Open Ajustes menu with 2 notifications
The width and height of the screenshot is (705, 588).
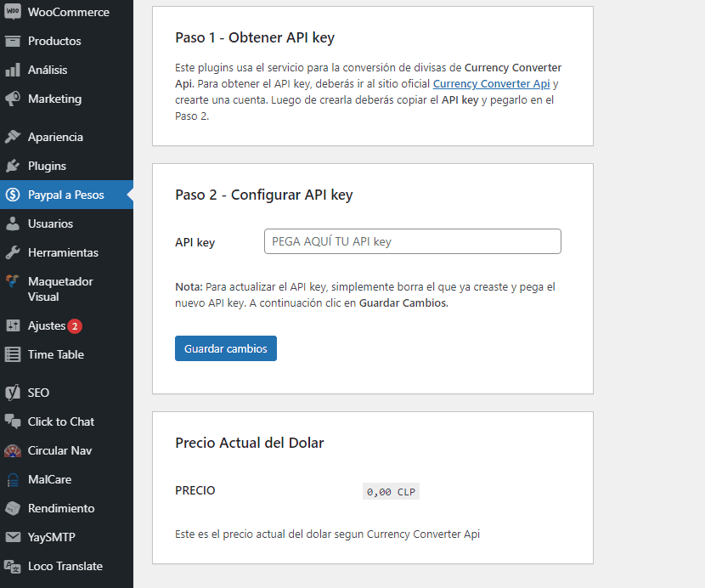[47, 325]
